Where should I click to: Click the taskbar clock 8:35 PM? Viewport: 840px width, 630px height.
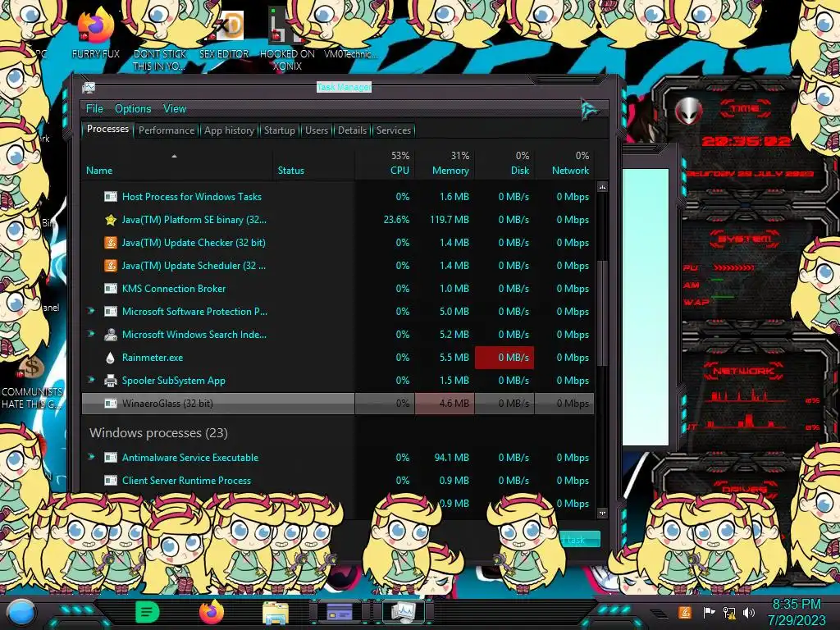796,612
